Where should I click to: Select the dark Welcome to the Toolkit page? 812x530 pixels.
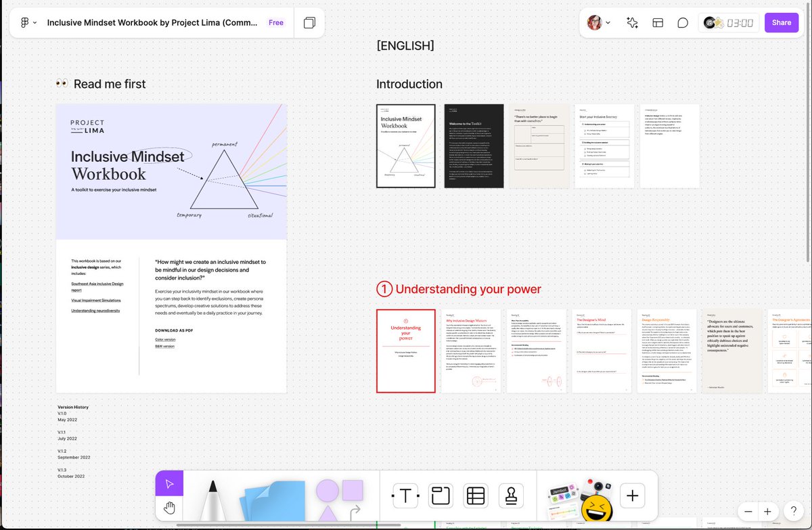[x=474, y=146]
